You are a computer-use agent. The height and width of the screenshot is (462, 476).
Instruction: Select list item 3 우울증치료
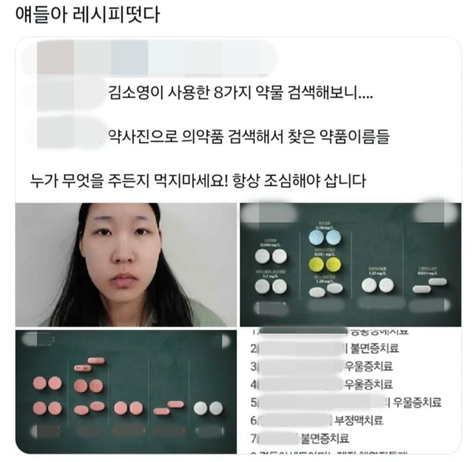[x=321, y=366]
